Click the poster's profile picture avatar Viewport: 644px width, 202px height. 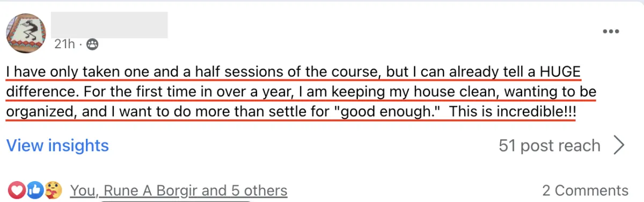click(25, 33)
